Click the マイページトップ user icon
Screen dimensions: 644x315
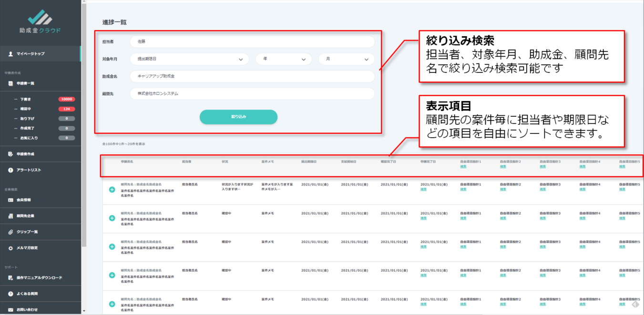tap(10, 54)
